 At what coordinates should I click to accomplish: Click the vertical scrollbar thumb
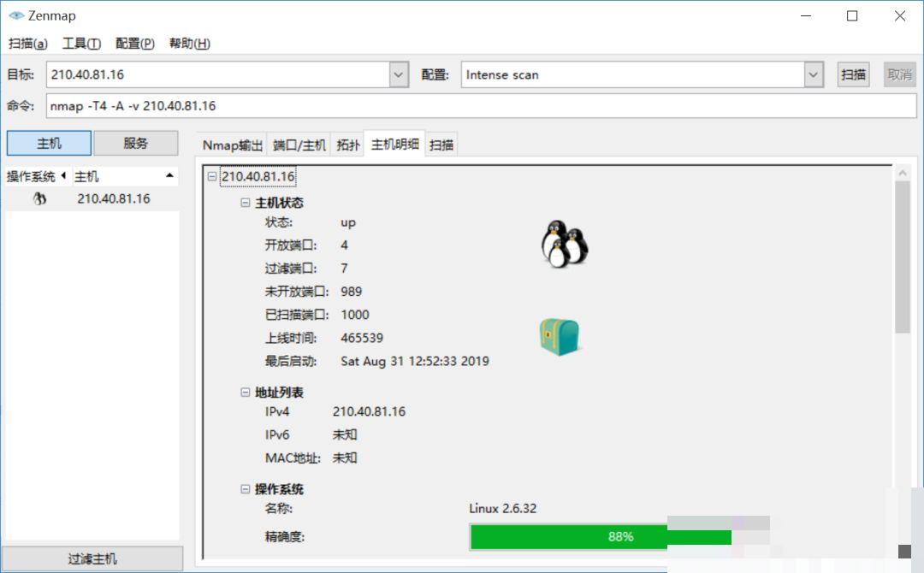[903, 257]
